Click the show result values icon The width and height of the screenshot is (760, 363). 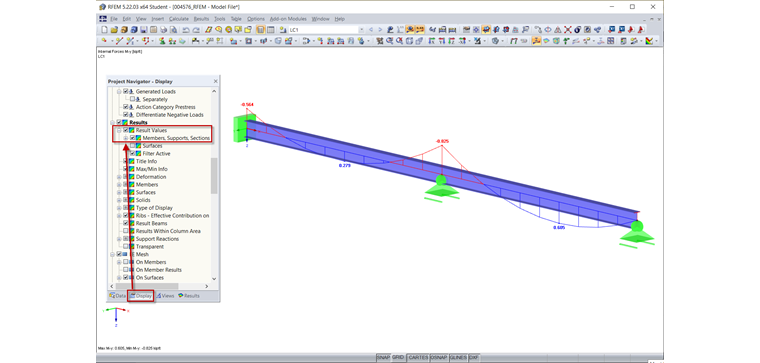click(420, 30)
